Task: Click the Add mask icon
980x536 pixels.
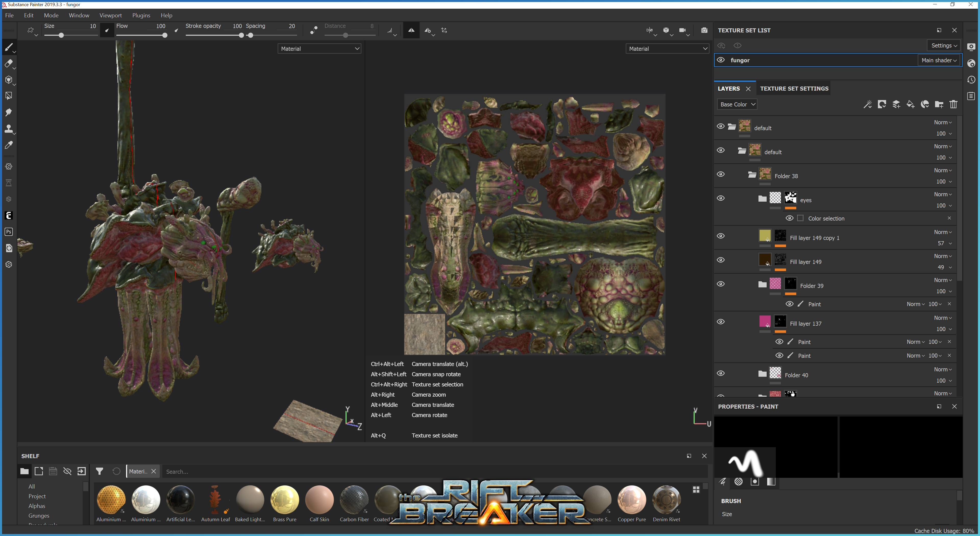Action: [x=882, y=104]
